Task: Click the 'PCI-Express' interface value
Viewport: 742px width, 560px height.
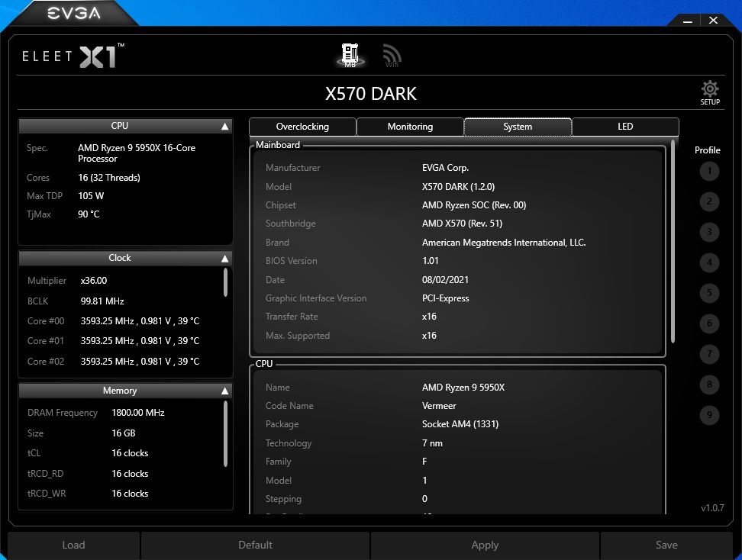Action: (445, 298)
